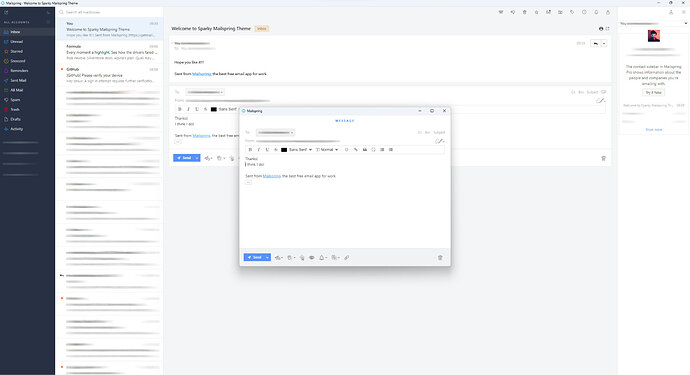Viewport: 690px width, 375px height.
Task: Print the thread using printer icon
Action: click(x=601, y=29)
